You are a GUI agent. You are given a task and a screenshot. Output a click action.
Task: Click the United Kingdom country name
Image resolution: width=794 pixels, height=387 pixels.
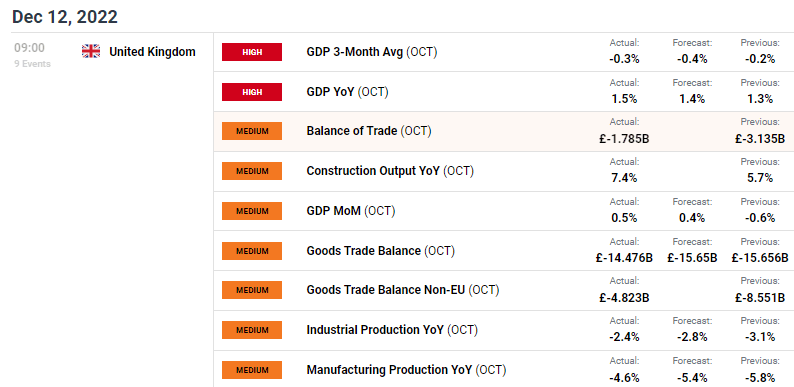152,52
